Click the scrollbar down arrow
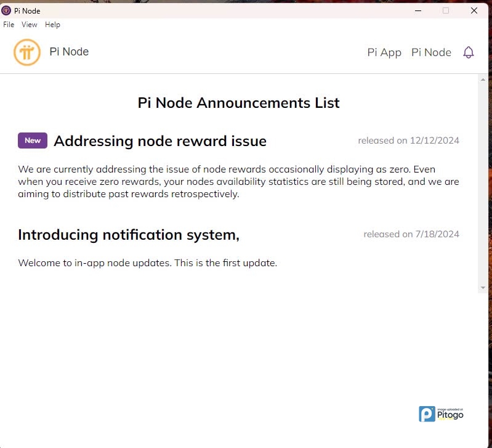Viewport: 492px width, 448px height. point(483,288)
